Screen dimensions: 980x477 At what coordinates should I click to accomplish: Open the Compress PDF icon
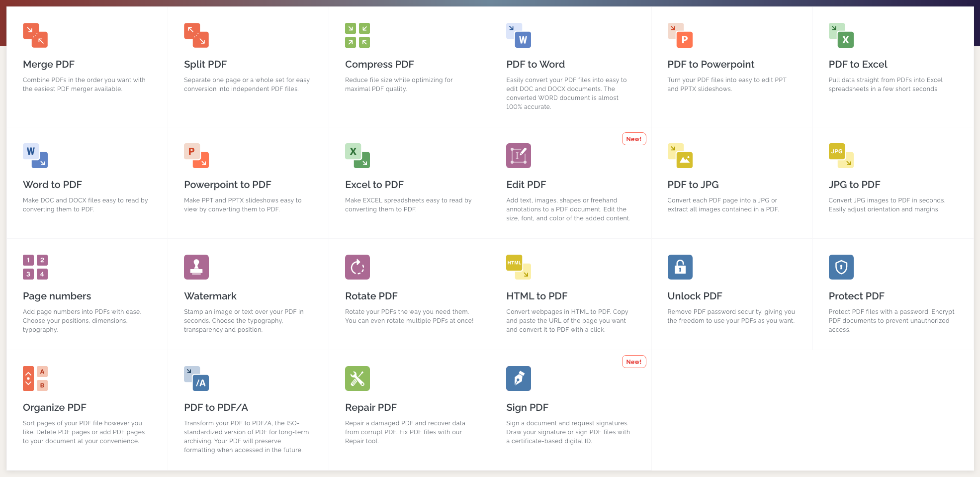point(357,35)
